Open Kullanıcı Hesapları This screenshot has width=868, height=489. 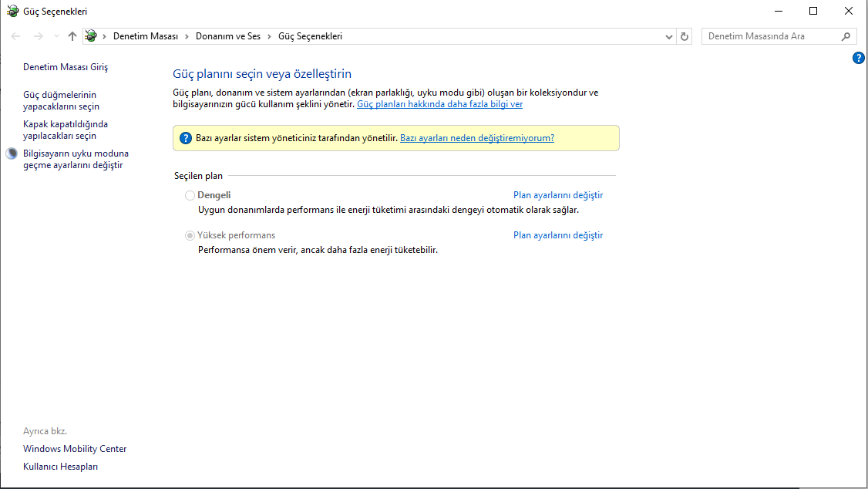[x=60, y=467]
